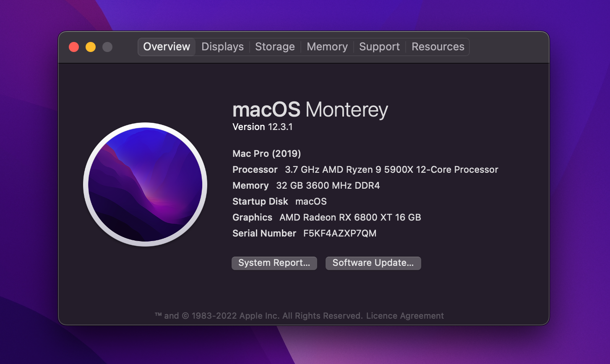This screenshot has width=610, height=364.
Task: Click the AMD Radeon RX 6800 XT text
Action: (350, 217)
